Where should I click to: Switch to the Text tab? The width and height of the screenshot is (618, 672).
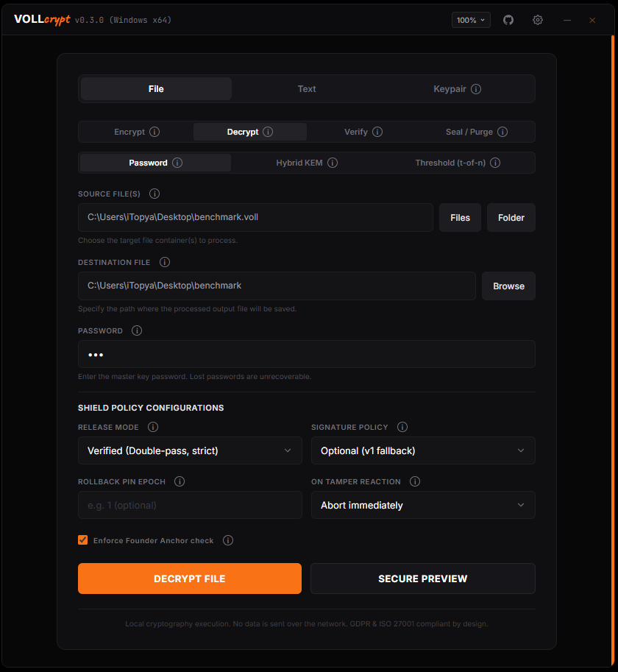coord(307,89)
